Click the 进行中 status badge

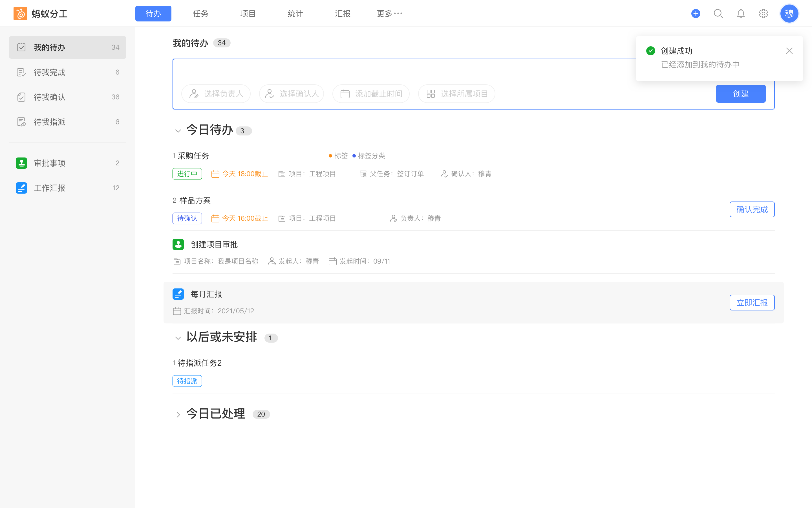[x=187, y=174]
